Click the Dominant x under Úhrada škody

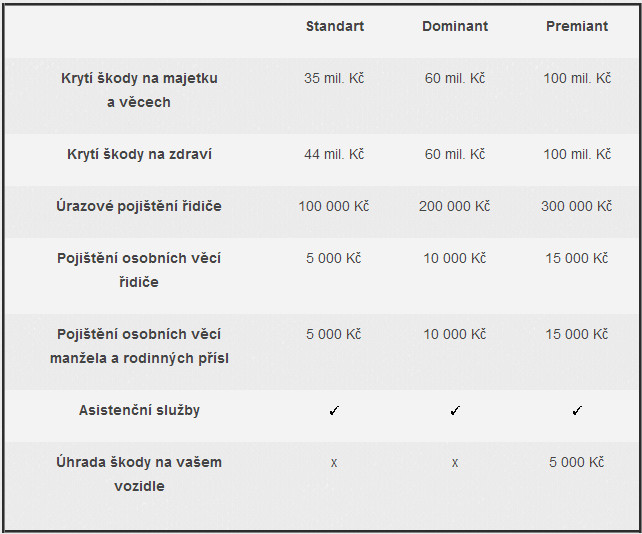455,463
